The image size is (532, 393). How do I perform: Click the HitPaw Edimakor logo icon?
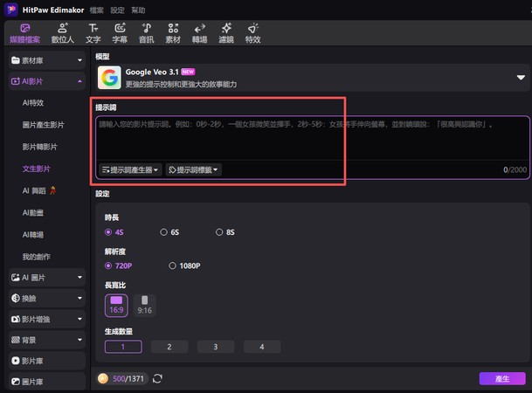tap(10, 10)
